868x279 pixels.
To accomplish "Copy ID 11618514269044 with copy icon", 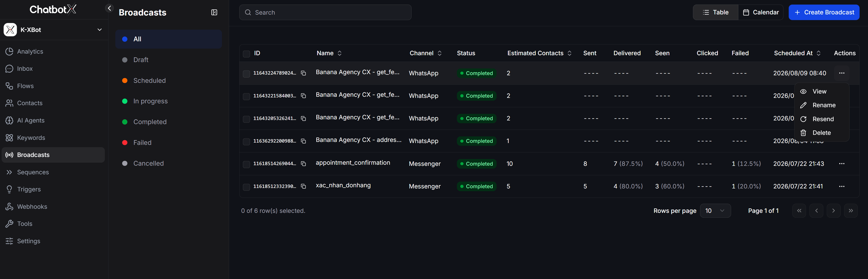I will click(x=303, y=164).
